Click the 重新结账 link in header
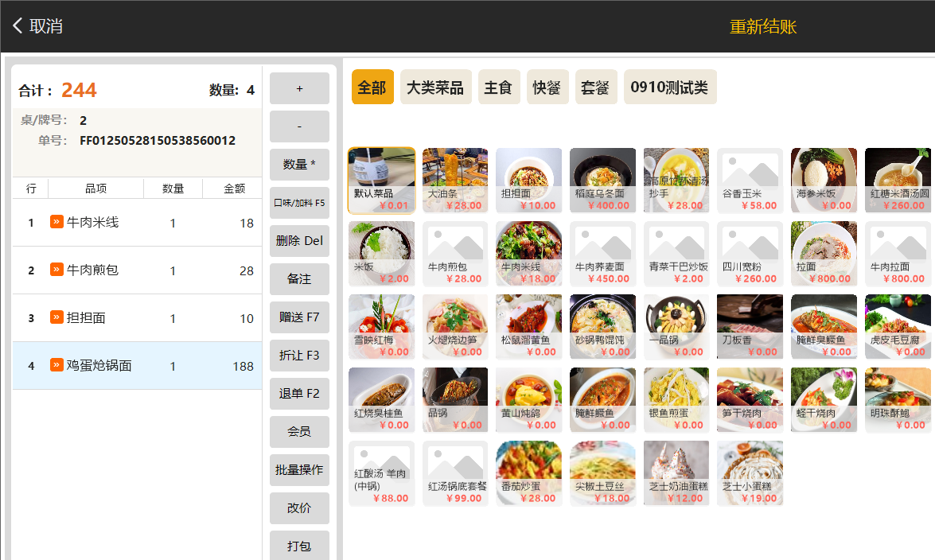Viewport: 935px width, 560px height. coord(762,27)
